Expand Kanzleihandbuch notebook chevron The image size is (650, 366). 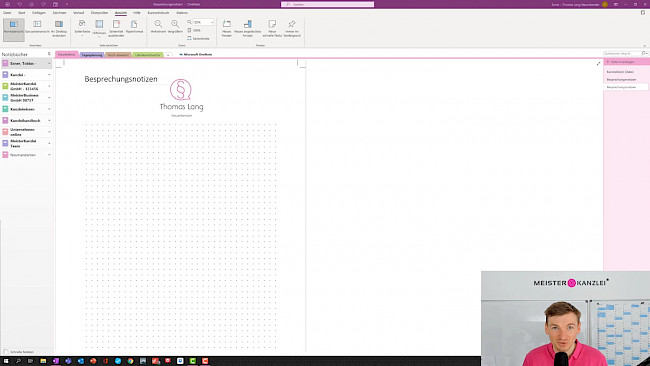pyautogui.click(x=49, y=121)
